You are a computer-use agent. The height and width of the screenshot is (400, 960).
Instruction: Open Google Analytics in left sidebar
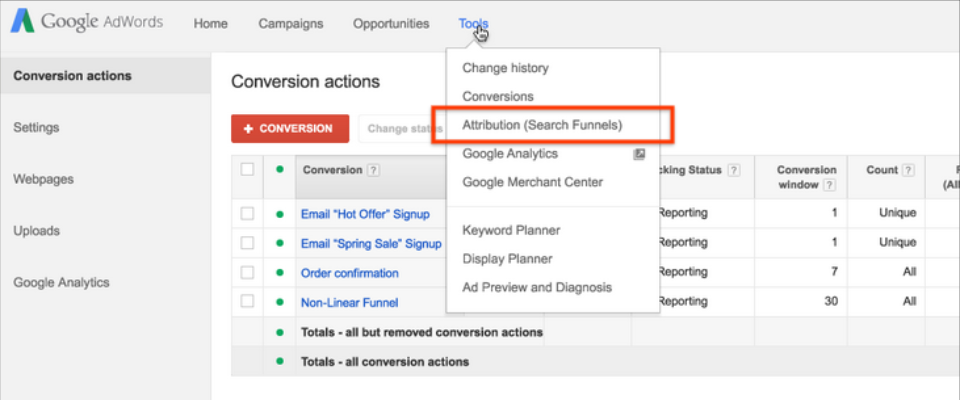point(61,282)
